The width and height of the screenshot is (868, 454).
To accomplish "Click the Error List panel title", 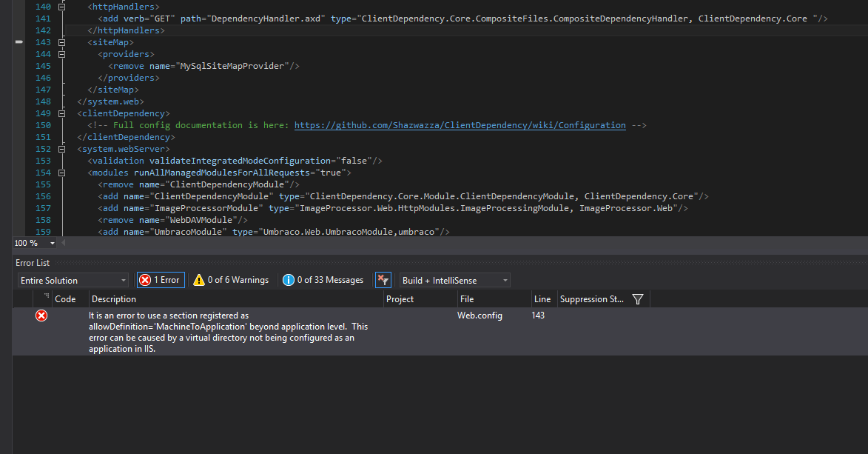I will (33, 263).
